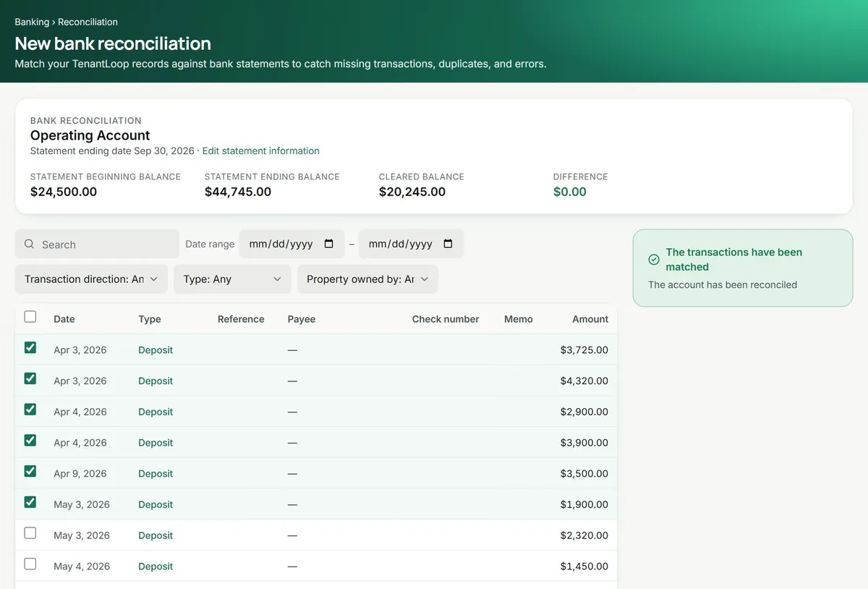This screenshot has height=589, width=868.
Task: Open the Transaction direction dropdown
Action: [91, 279]
